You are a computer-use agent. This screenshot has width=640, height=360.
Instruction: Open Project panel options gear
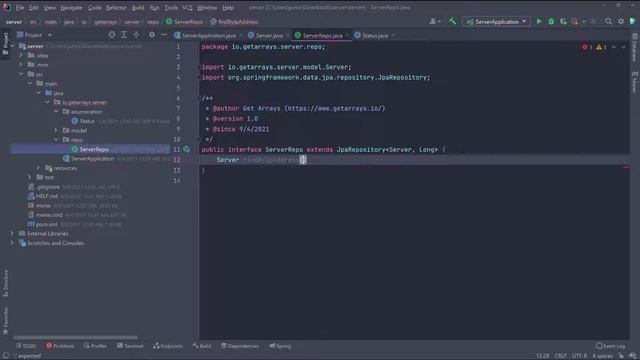[152, 35]
